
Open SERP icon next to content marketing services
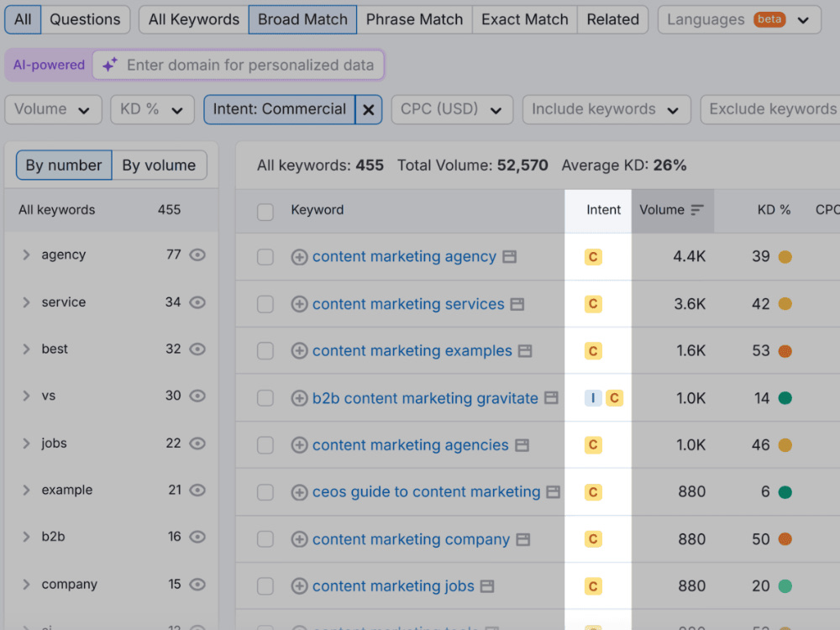tap(517, 304)
